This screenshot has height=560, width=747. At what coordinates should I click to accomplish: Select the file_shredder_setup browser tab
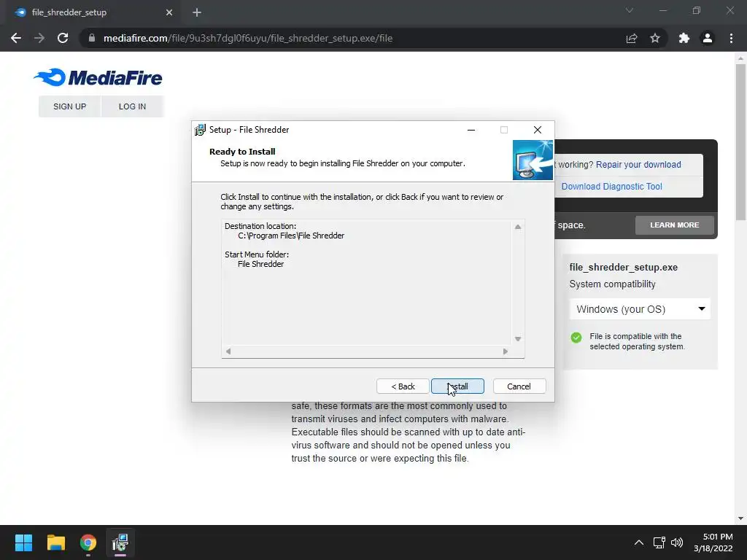[93, 12]
